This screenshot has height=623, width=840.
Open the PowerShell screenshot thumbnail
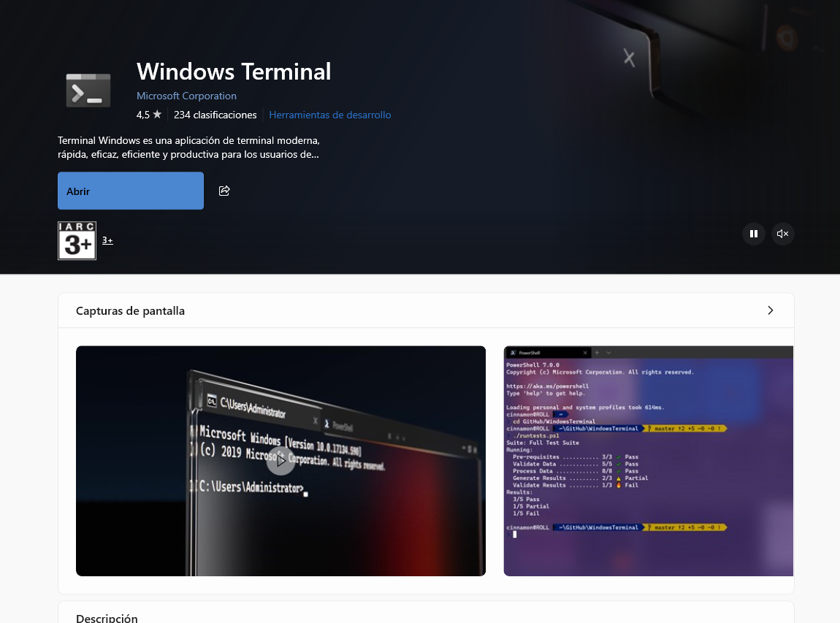(x=648, y=461)
